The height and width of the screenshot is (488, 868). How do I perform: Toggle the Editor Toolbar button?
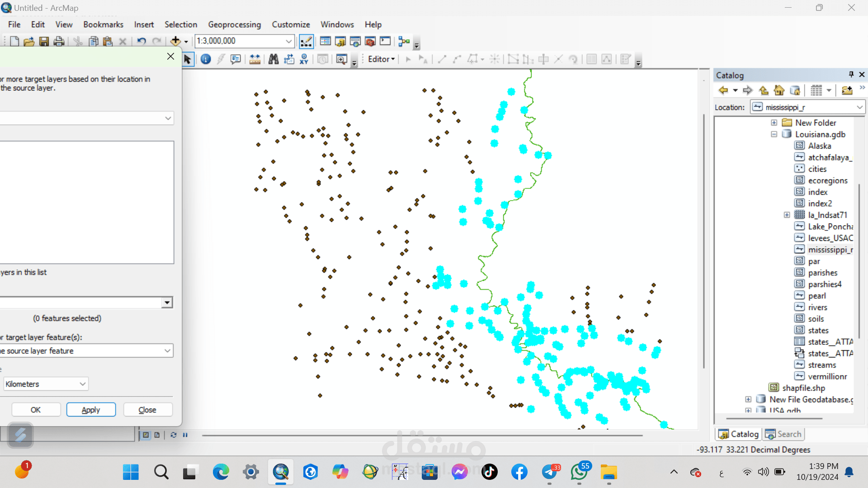306,42
